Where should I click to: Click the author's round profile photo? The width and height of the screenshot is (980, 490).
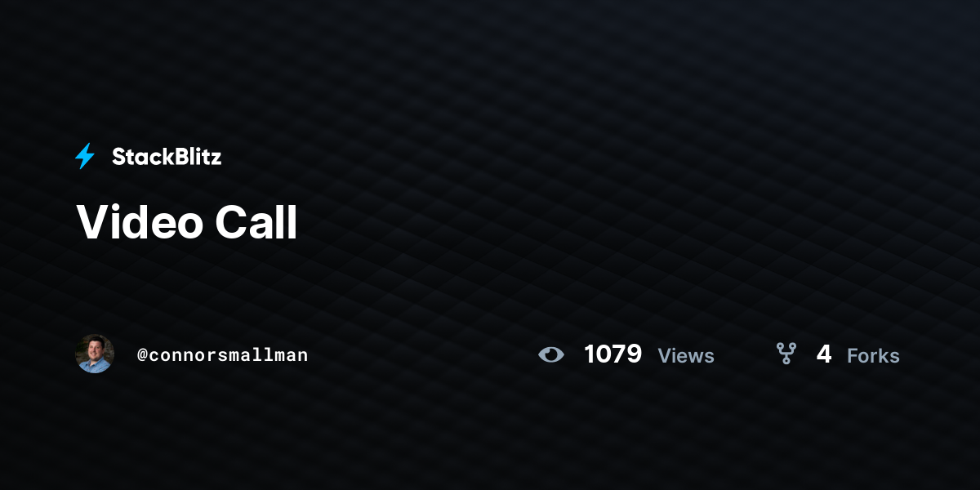95,354
